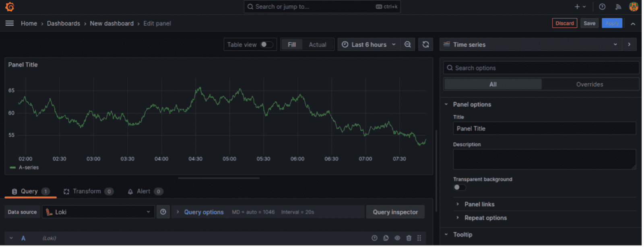Delete query A with trash icon
Screen dimensions: 644x247
pos(409,238)
